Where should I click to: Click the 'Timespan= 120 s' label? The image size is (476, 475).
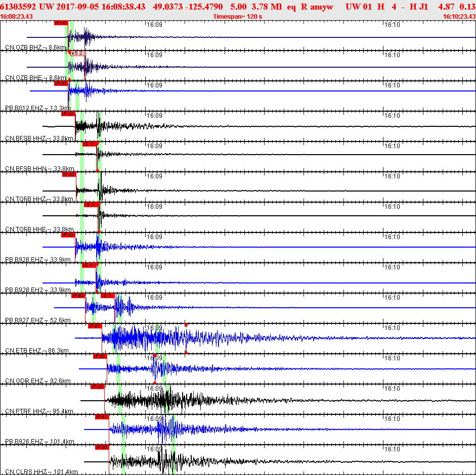tap(238, 17)
